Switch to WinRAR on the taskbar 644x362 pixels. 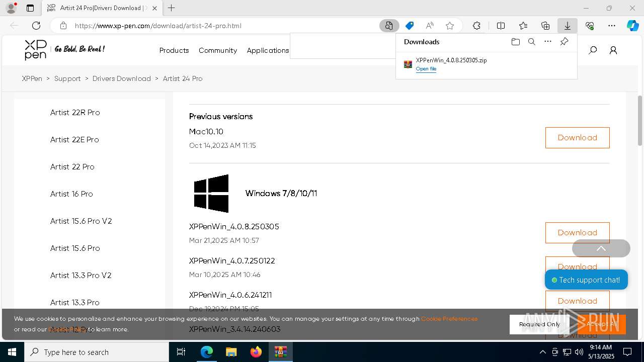[x=281, y=352]
